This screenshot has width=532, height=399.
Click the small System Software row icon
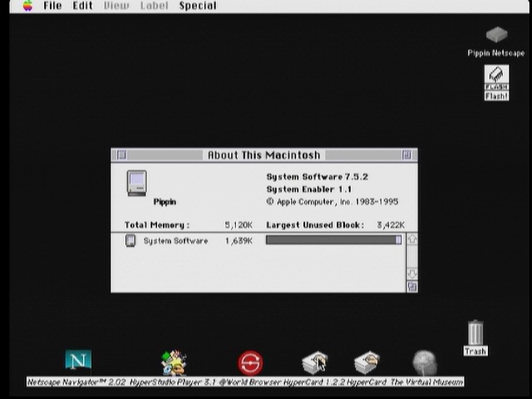131,240
